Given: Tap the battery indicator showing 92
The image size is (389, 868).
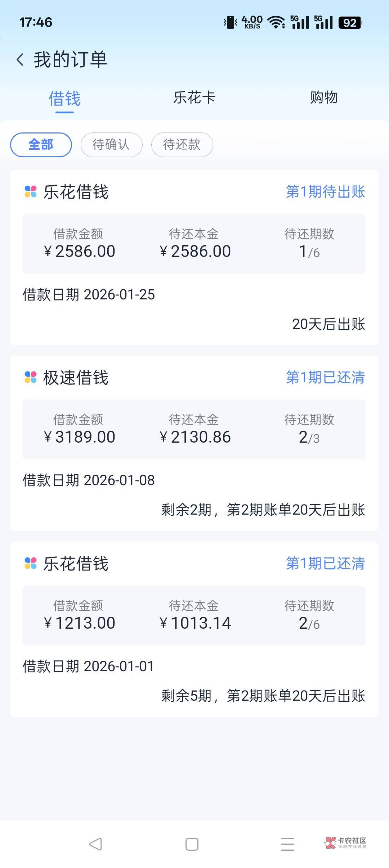Looking at the screenshot, I should [x=350, y=23].
